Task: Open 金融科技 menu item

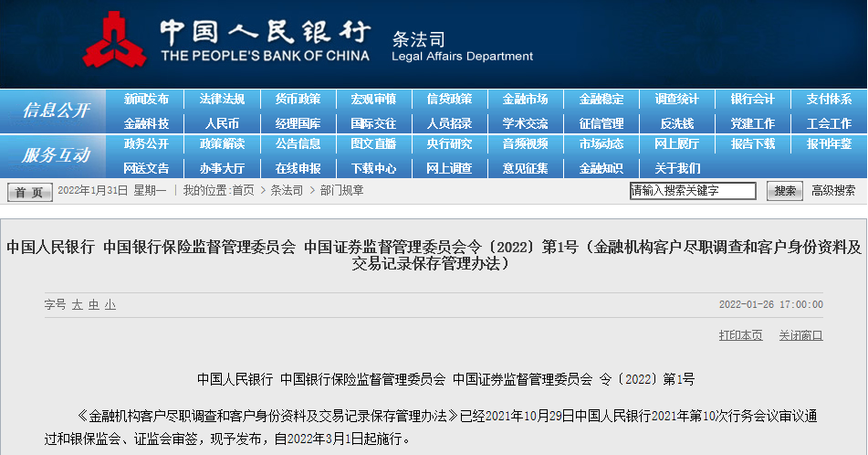Action: (146, 123)
